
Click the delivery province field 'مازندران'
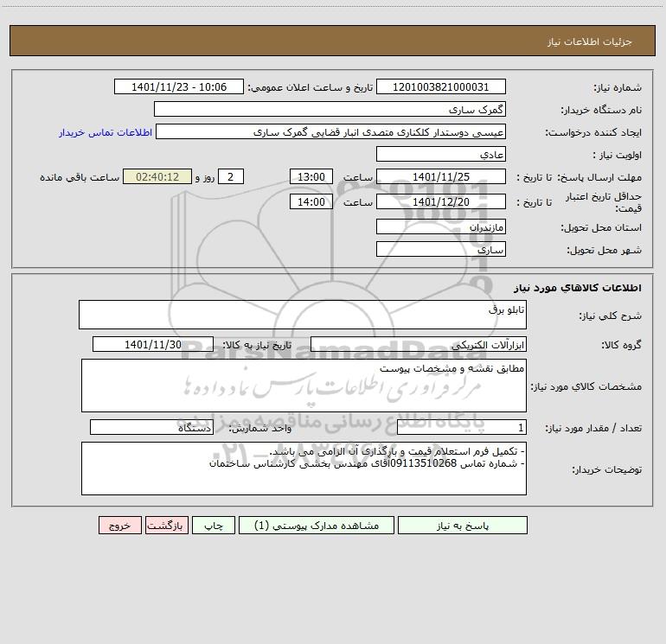[x=441, y=226]
